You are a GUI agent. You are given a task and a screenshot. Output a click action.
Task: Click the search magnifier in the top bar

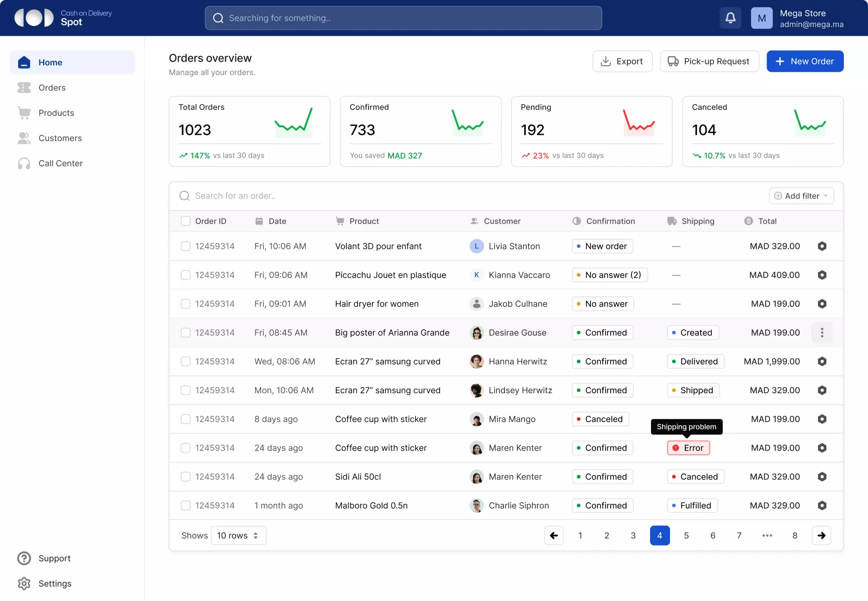[x=218, y=18]
